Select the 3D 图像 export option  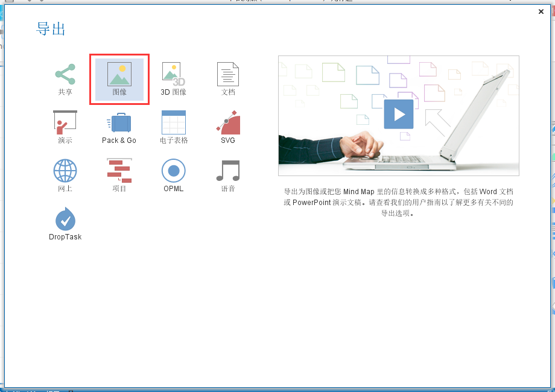(173, 77)
